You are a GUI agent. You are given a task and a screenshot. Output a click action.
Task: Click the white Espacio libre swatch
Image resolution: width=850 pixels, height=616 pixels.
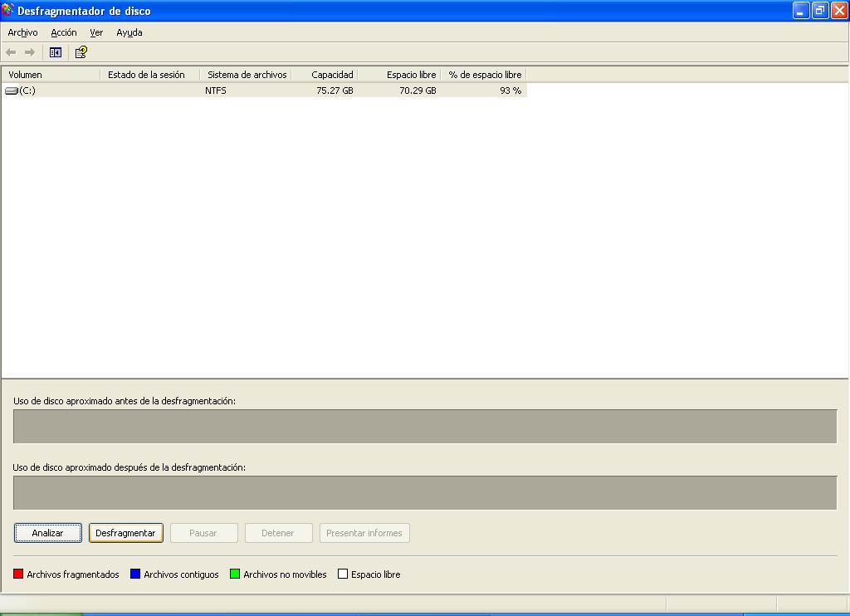coord(343,574)
